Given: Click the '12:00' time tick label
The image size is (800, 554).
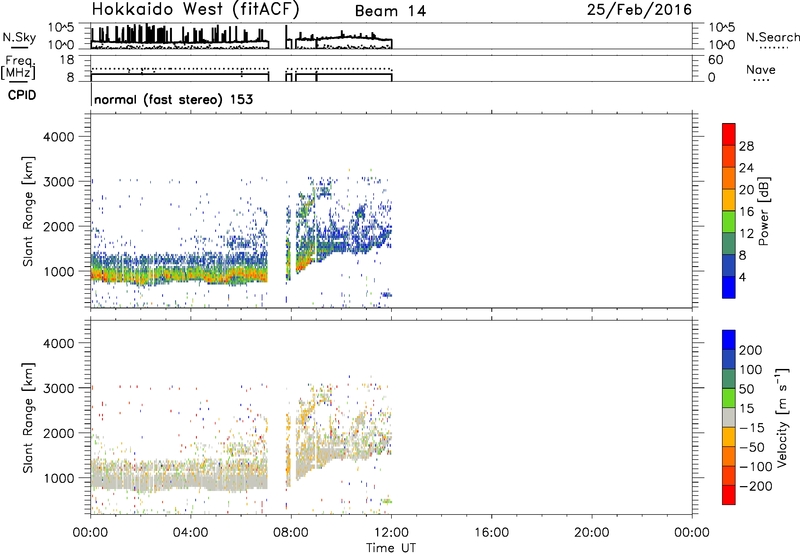Looking at the screenshot, I should click(x=391, y=533).
